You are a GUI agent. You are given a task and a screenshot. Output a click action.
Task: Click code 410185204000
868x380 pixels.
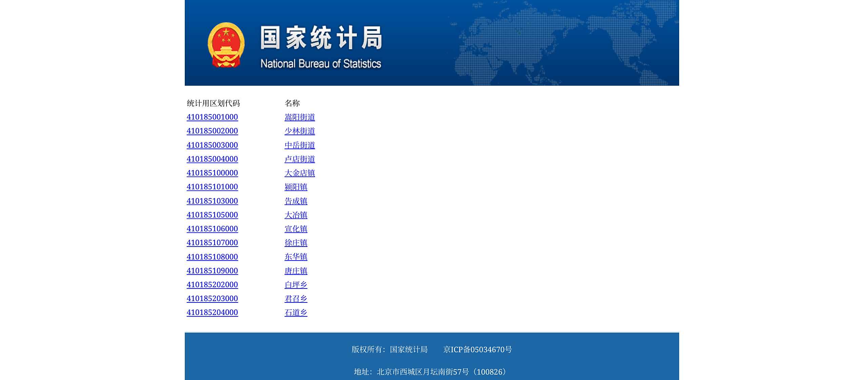click(212, 313)
